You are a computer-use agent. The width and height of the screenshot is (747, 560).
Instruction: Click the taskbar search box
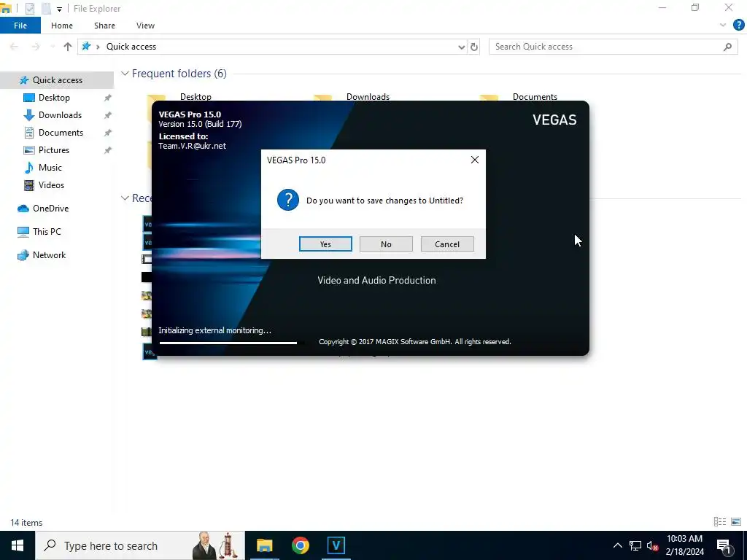click(140, 545)
